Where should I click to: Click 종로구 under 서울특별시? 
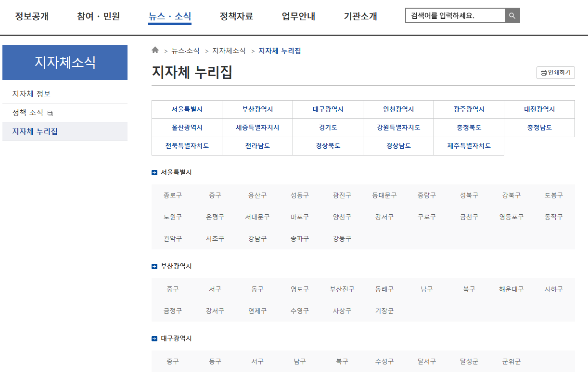[173, 195]
